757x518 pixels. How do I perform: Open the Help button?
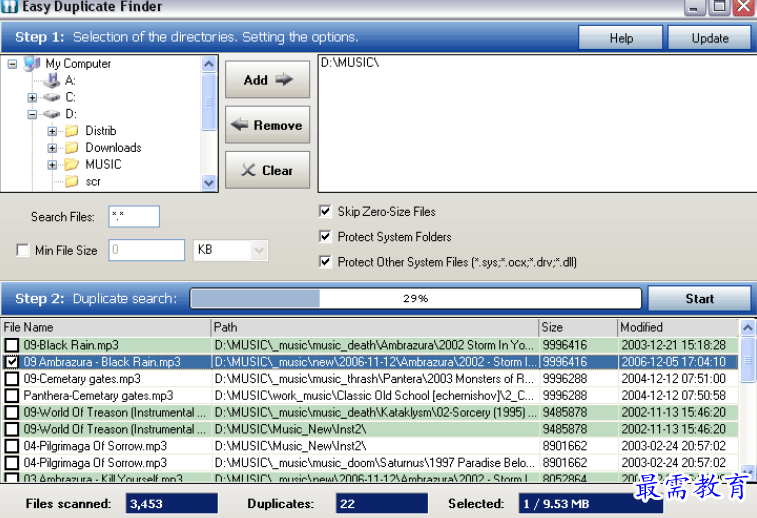point(620,38)
